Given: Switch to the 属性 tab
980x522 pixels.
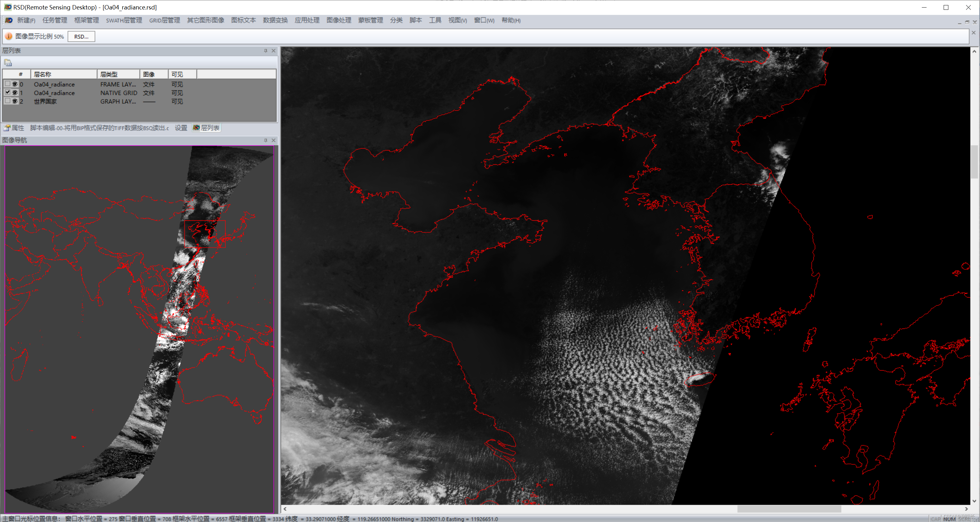Looking at the screenshot, I should point(14,128).
